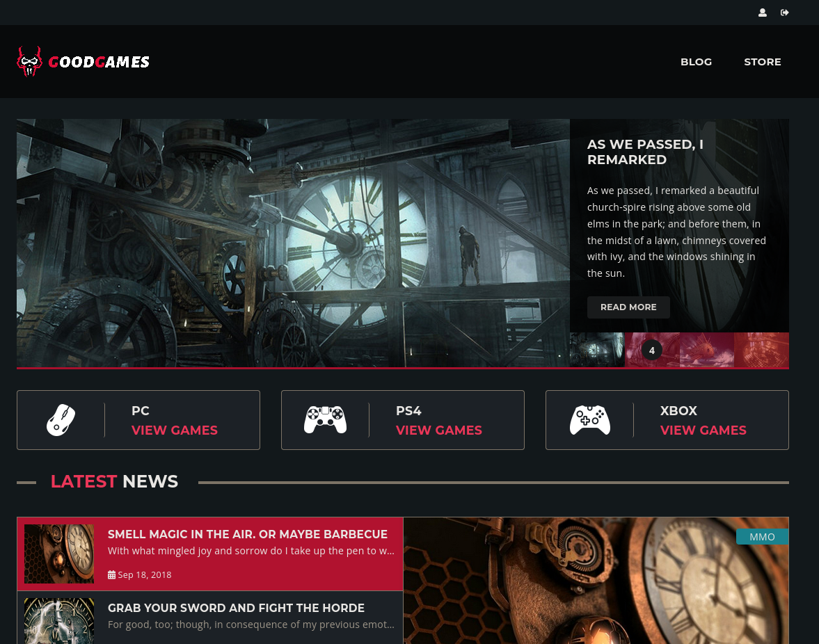Screen dimensions: 819x644
Task: Click the Smell Magic news thumbnail image
Action: (x=59, y=554)
